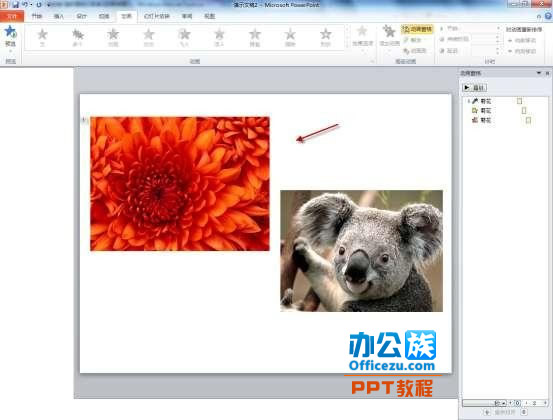
Task: Switch to the Insert (插入) ribbon tab
Action: pos(59,16)
